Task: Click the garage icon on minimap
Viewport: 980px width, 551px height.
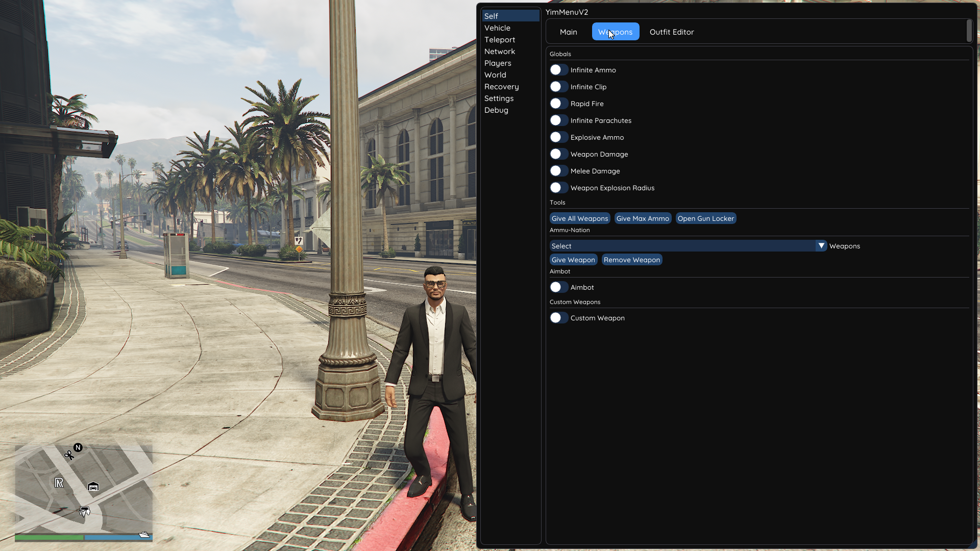Action: click(93, 487)
